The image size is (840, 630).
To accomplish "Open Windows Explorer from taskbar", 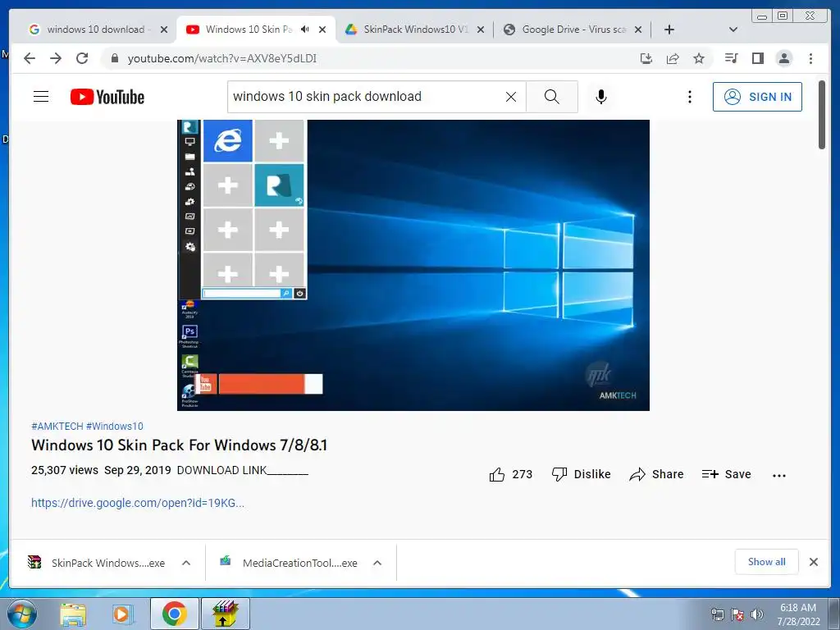I will pyautogui.click(x=73, y=614).
